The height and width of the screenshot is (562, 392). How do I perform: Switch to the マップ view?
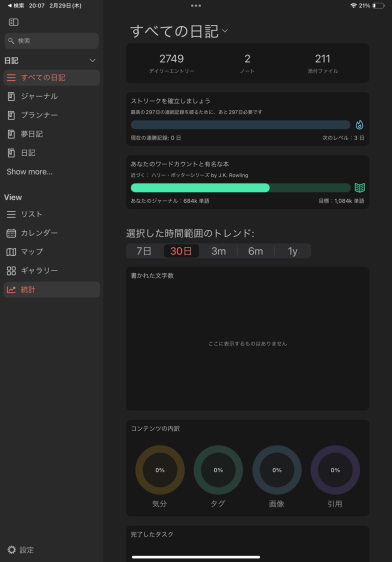point(24,252)
